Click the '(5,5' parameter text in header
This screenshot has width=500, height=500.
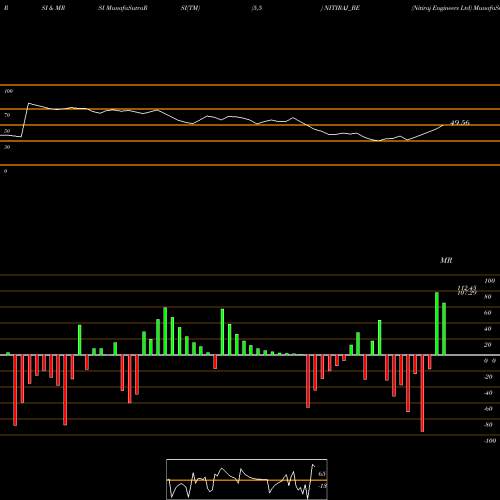257,8
